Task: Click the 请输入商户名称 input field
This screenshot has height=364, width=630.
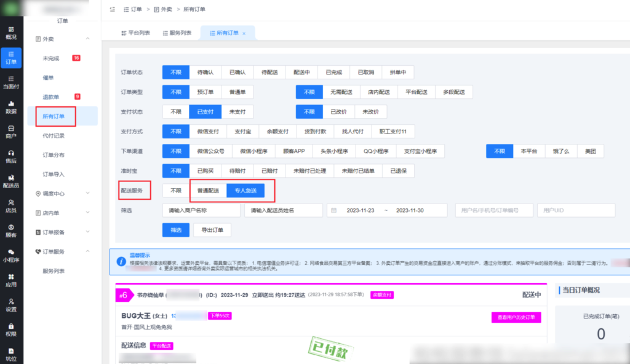Action: coord(201,210)
